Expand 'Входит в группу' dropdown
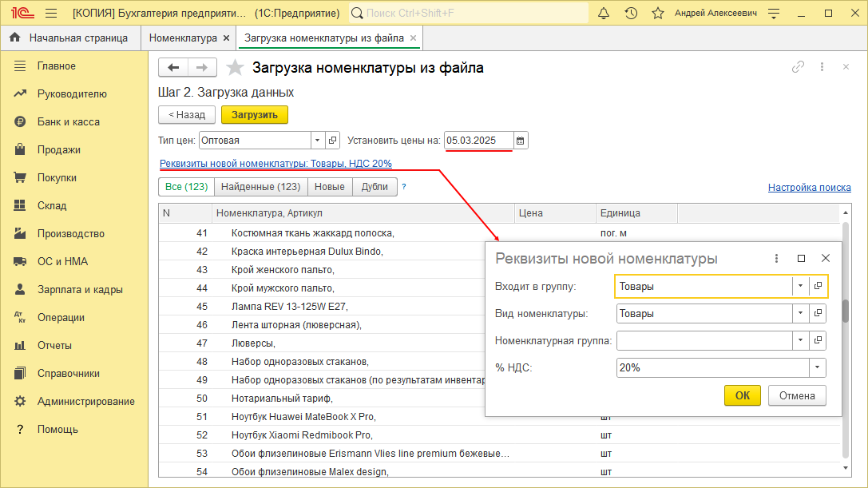Screen dimensions: 868x488 [x=801, y=286]
